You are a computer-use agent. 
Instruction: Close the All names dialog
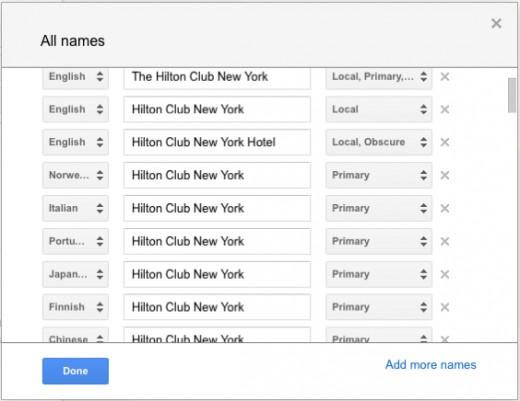[496, 23]
